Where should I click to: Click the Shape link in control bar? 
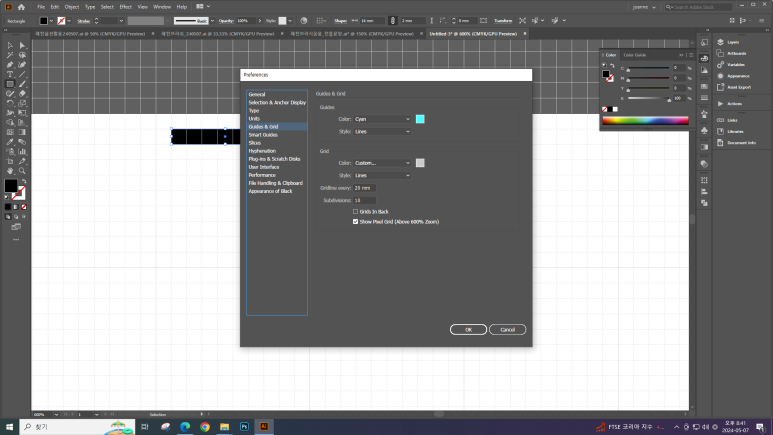(x=340, y=21)
